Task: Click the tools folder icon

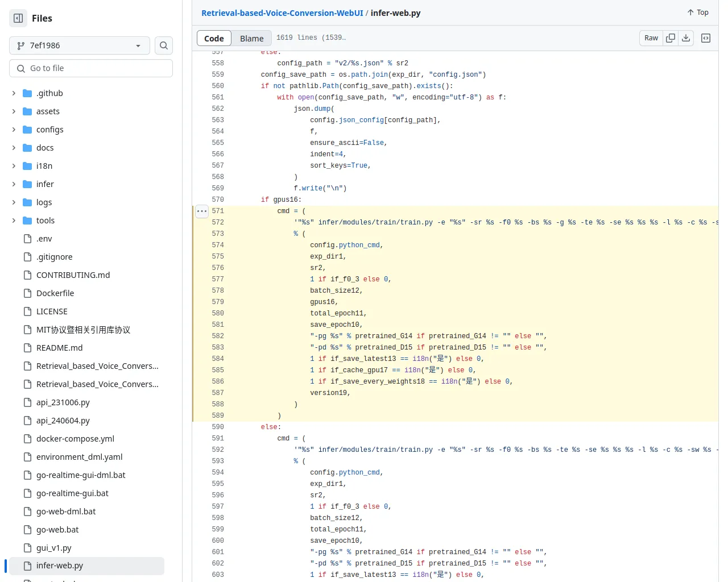Action: 27,221
